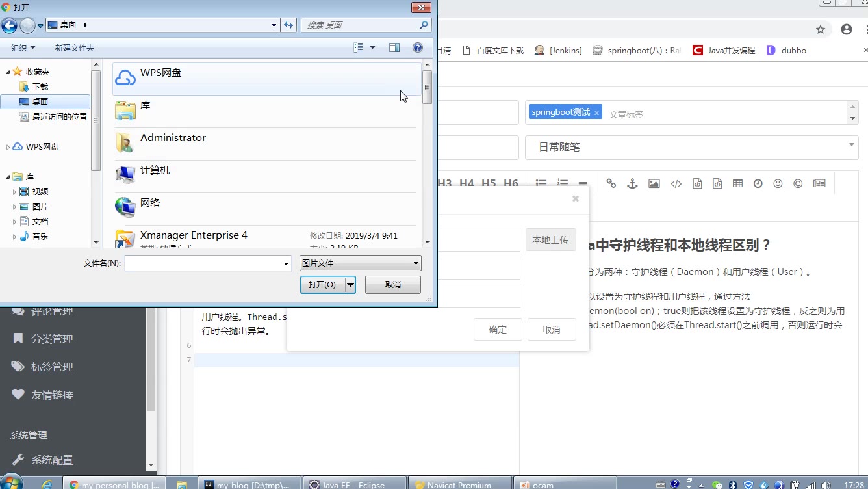The width and height of the screenshot is (868, 489).
Task: Click the split arrow on the 打开 button
Action: coord(351,285)
